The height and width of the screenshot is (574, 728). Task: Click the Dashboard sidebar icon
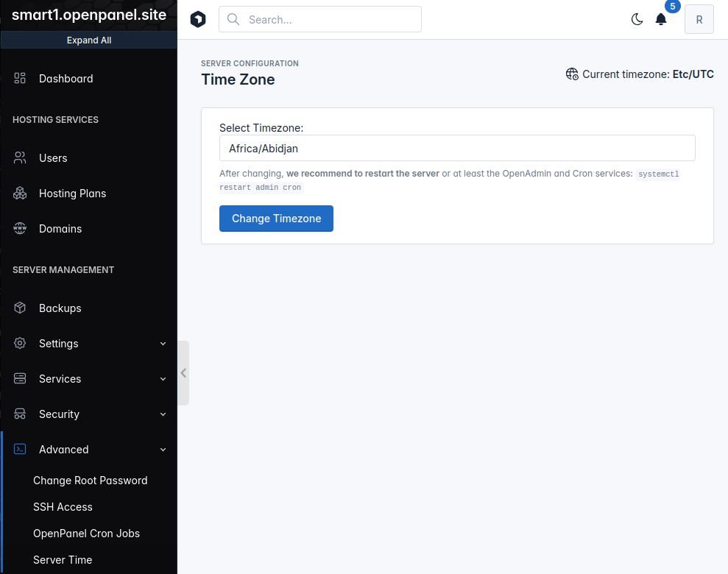[20, 79]
